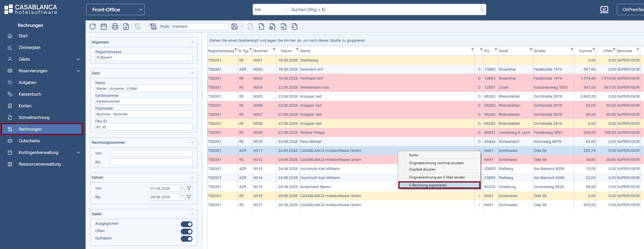Collapse the Allgemein filter section
This screenshot has height=249, width=644.
point(192,42)
